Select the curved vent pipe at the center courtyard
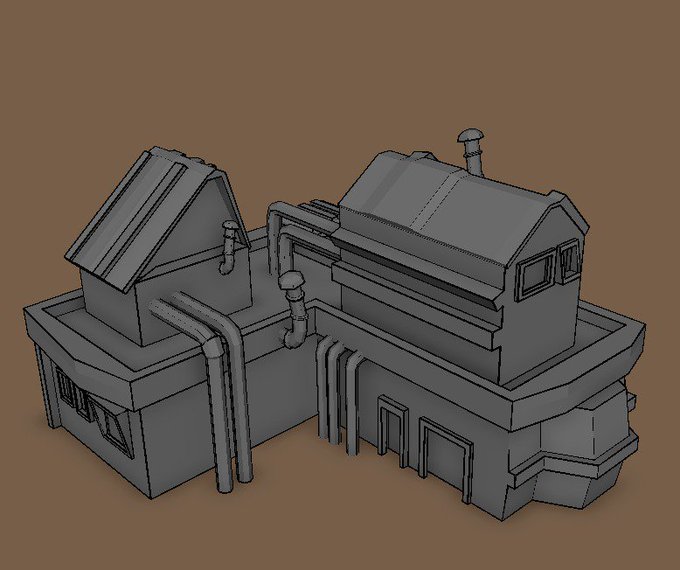Image resolution: width=680 pixels, height=570 pixels. click(294, 308)
